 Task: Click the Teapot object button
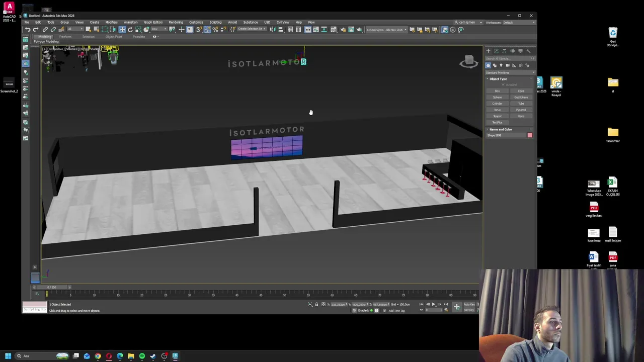[x=497, y=116]
